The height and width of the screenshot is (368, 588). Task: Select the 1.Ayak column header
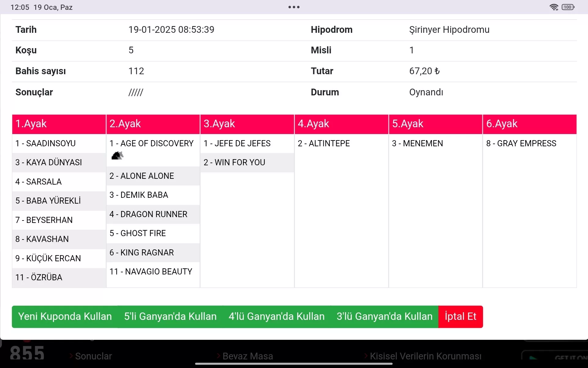click(59, 124)
